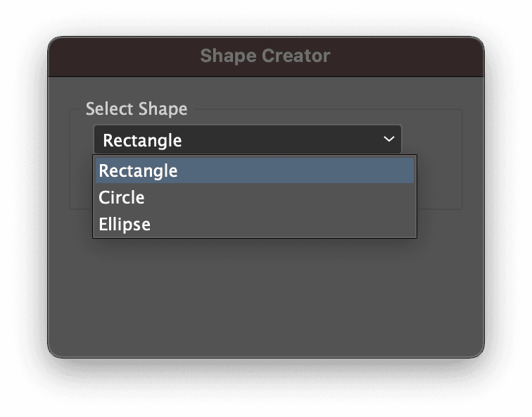The image size is (532, 417).
Task: Set the shape to Circle
Action: [255, 197]
